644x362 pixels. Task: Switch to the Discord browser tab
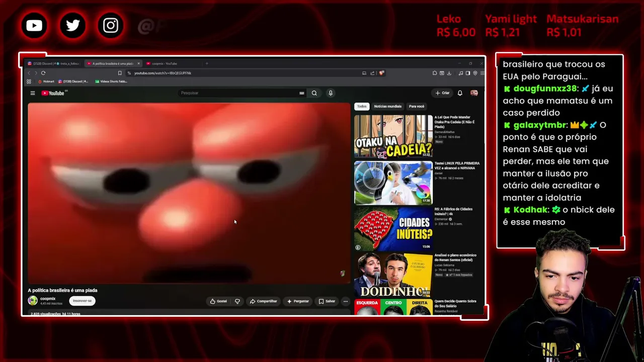[53, 64]
